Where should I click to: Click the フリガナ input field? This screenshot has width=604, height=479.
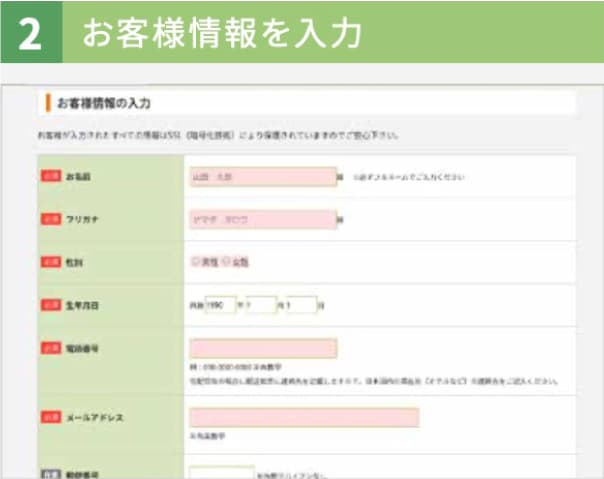[x=263, y=220]
